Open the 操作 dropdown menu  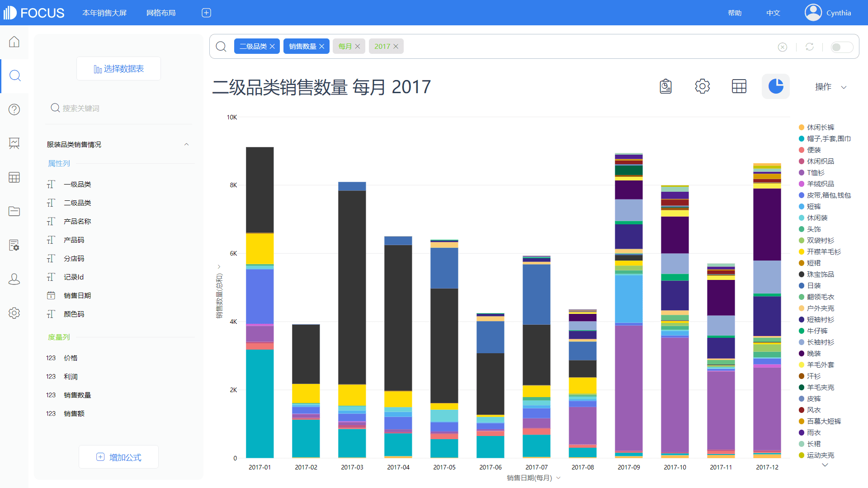click(x=830, y=87)
